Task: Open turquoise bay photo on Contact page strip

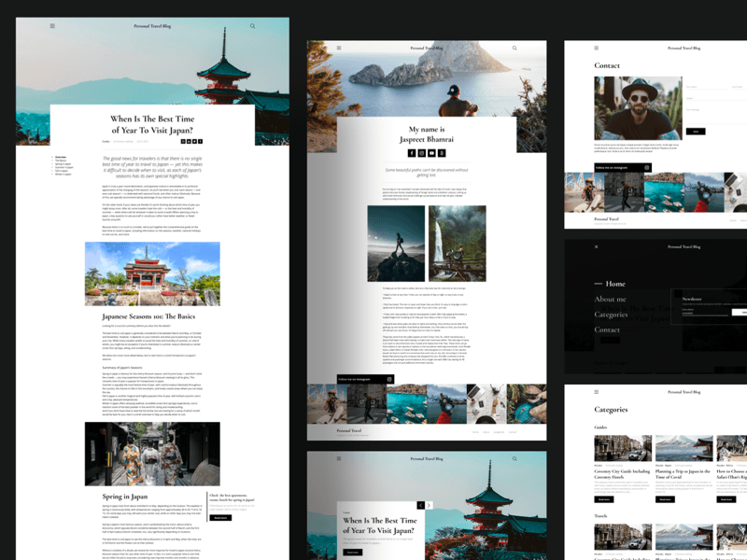Action: 664,192
